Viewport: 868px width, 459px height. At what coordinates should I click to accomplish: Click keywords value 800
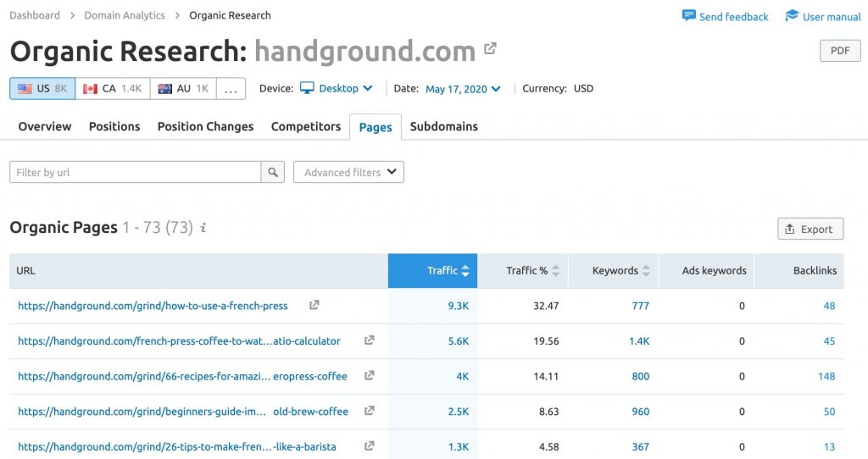[x=641, y=377]
